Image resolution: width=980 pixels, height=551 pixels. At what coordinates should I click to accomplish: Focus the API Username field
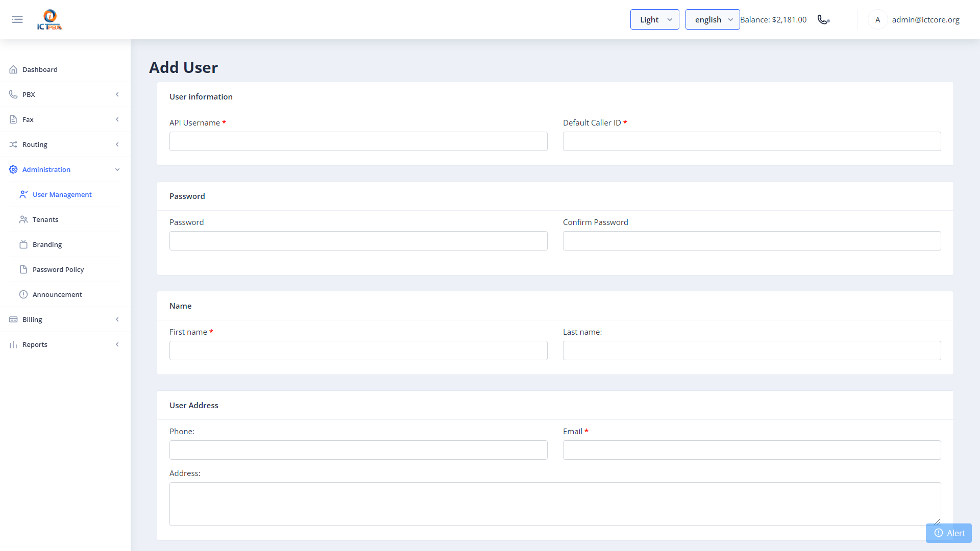358,141
